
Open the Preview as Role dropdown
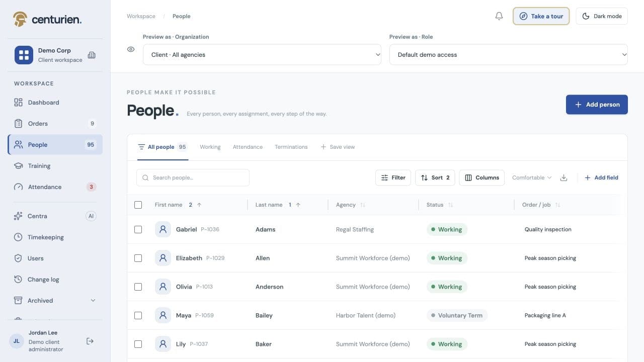[x=509, y=55]
